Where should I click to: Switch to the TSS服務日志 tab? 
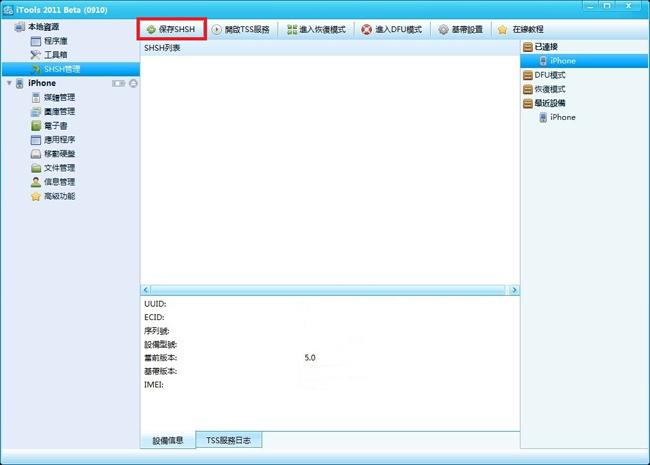click(228, 440)
